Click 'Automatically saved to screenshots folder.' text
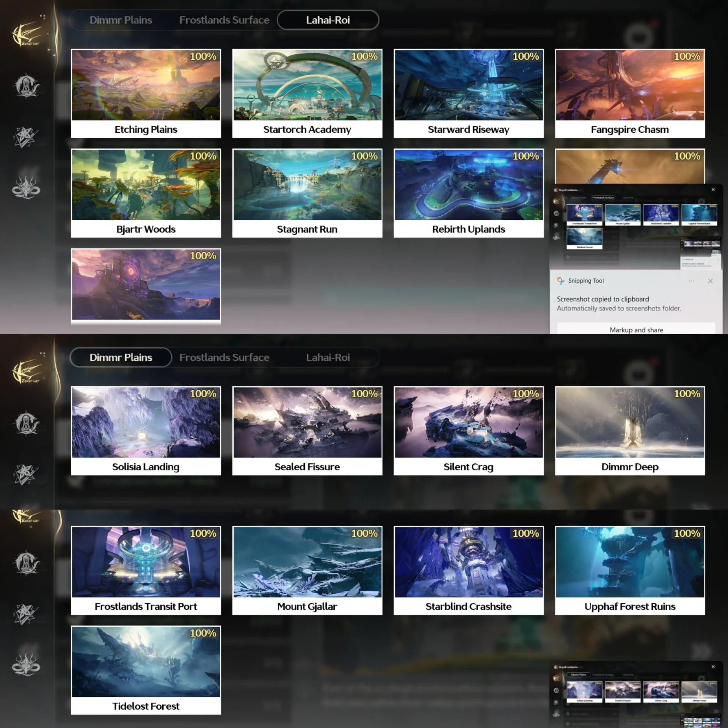728x728 pixels. point(619,308)
